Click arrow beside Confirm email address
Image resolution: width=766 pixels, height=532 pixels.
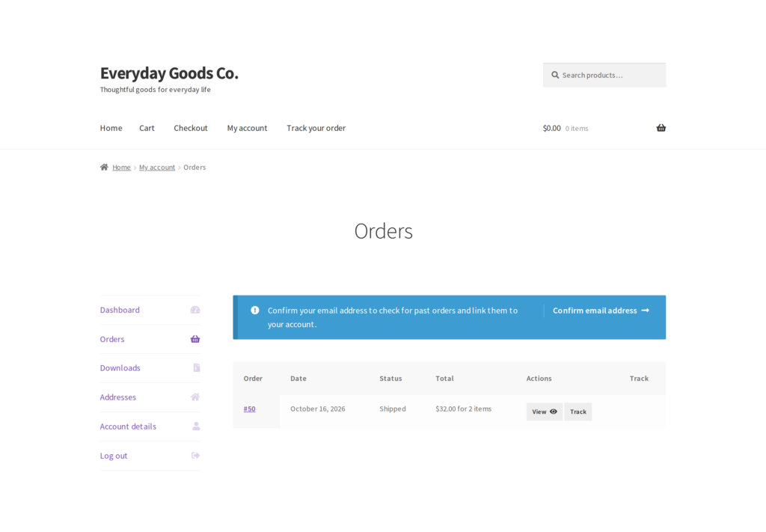646,311
